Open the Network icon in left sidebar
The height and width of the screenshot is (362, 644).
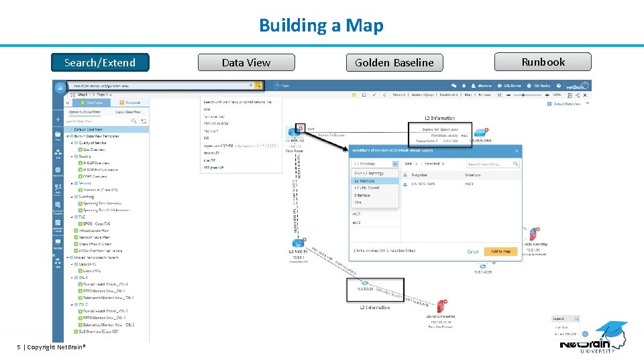(58, 170)
